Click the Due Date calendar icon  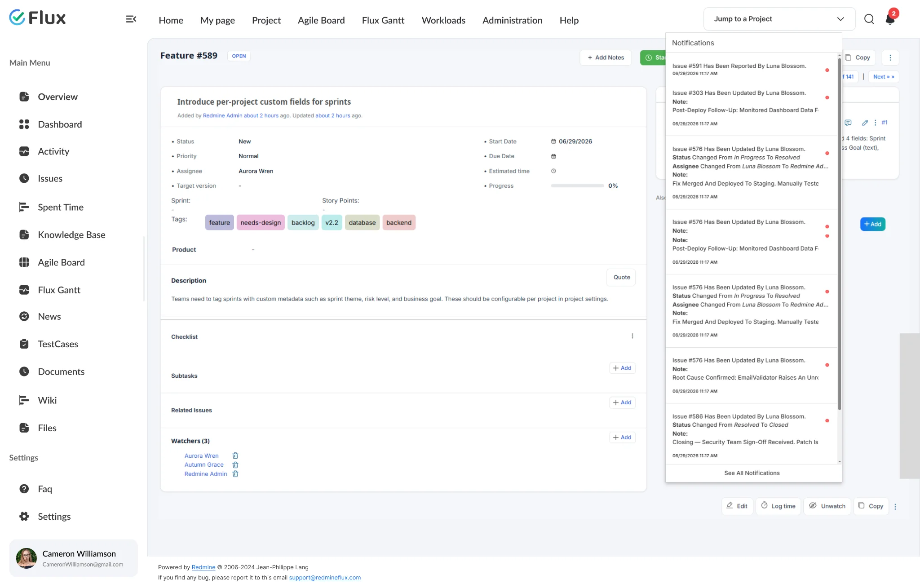tap(553, 156)
